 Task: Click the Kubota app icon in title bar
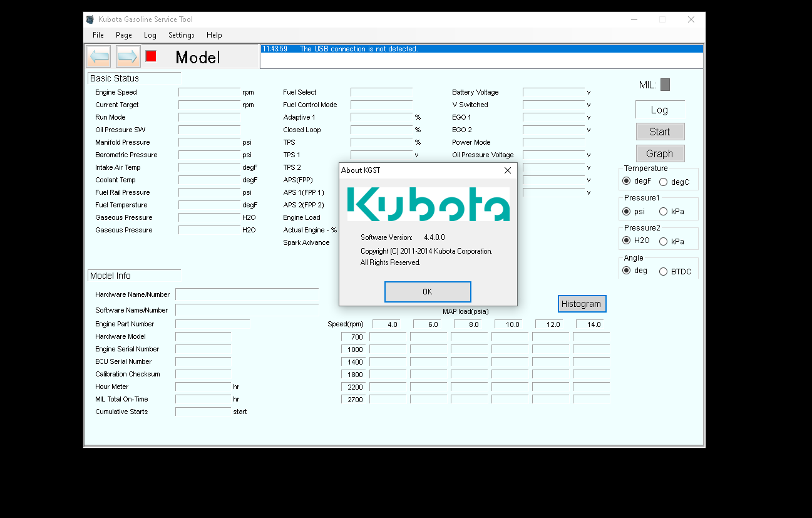pyautogui.click(x=90, y=19)
